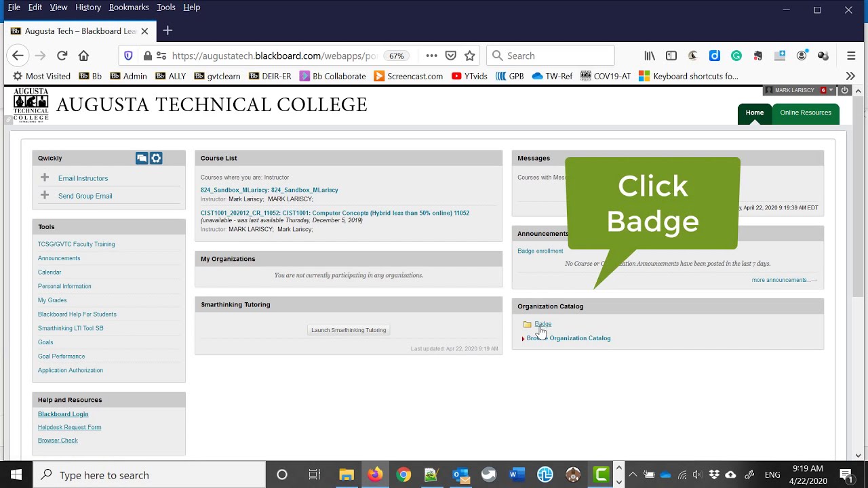
Task: Open File Explorer from the taskbar
Action: pyautogui.click(x=347, y=474)
